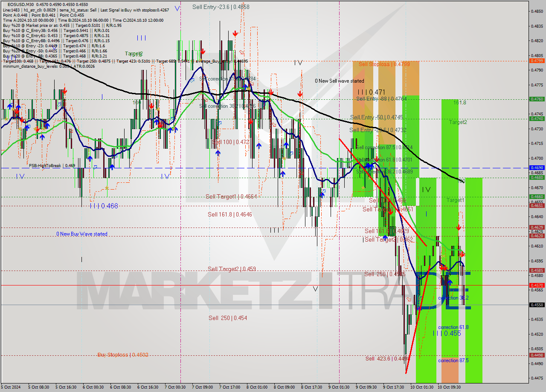Click the green 0.4740 price tag on axis
546x392 pixels.
tap(537, 119)
